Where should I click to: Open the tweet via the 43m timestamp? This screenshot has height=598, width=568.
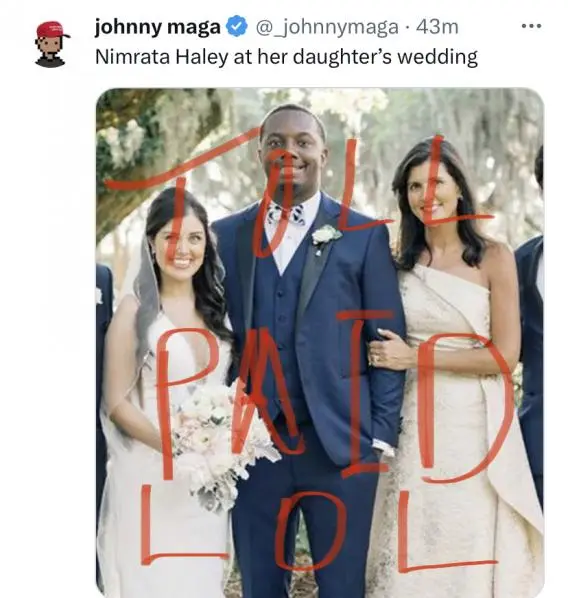pyautogui.click(x=437, y=27)
